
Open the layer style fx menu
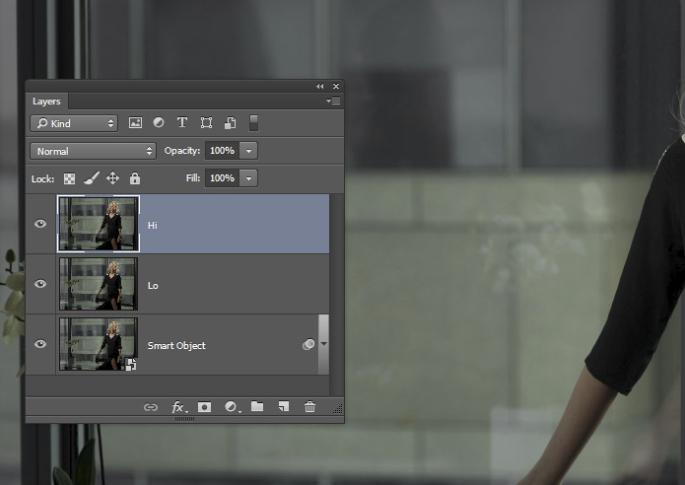pos(178,407)
